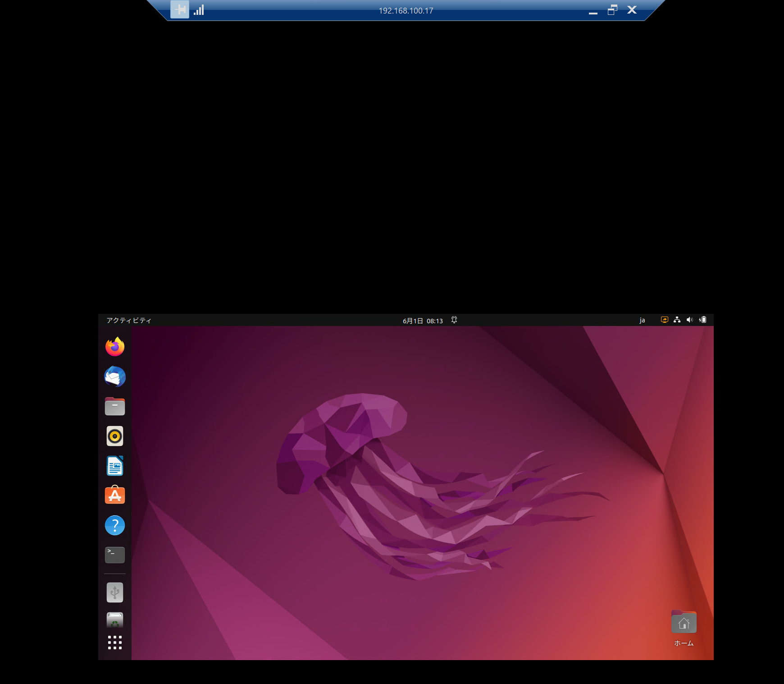Open the Trash icon in dock

pyautogui.click(x=115, y=620)
